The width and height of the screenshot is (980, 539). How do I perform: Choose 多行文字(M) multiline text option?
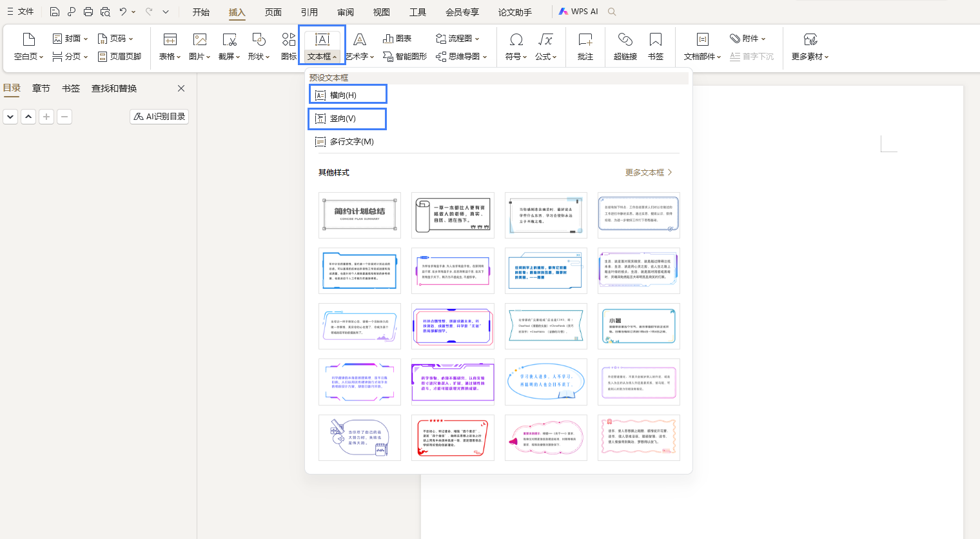(x=351, y=142)
